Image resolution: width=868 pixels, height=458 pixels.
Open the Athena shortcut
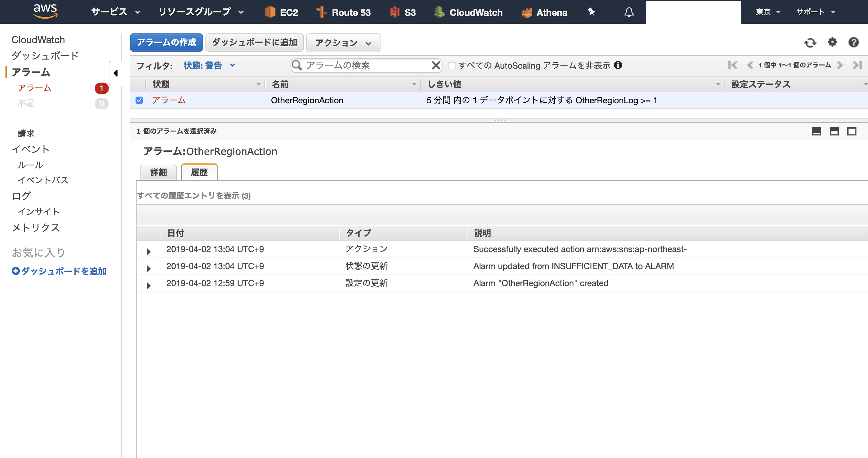pyautogui.click(x=544, y=12)
